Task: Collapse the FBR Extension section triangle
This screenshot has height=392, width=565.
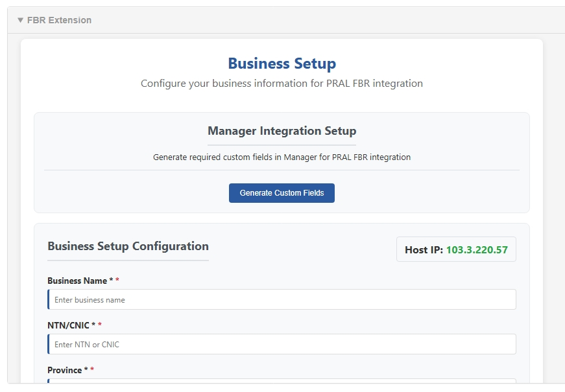Action: click(x=21, y=20)
